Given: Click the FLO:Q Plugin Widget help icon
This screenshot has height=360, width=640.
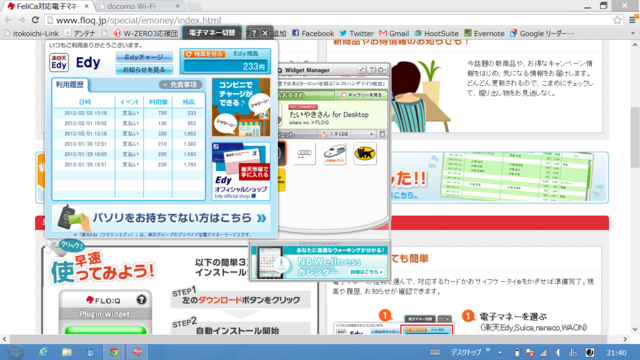Looking at the screenshot, I should (x=141, y=300).
